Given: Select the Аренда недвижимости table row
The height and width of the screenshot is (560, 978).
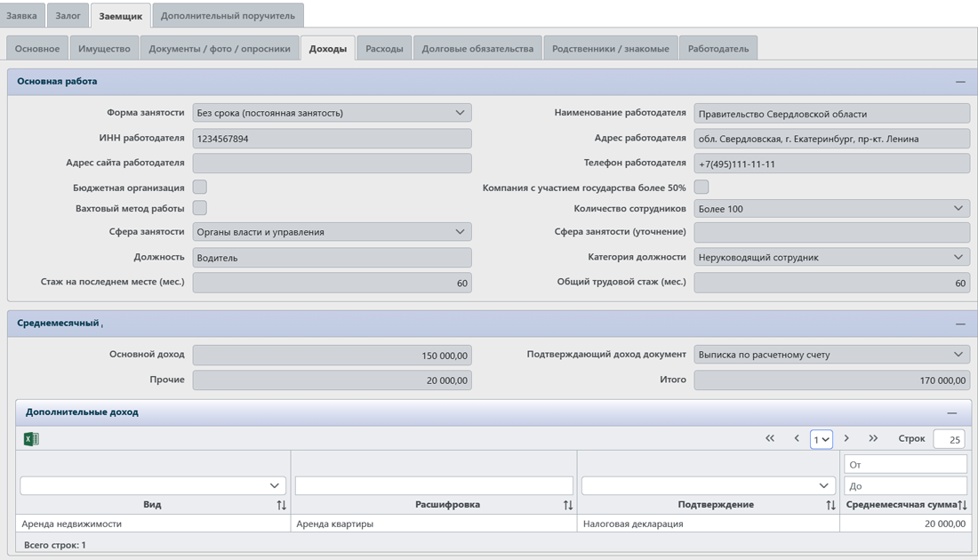Looking at the screenshot, I should 151,524.
